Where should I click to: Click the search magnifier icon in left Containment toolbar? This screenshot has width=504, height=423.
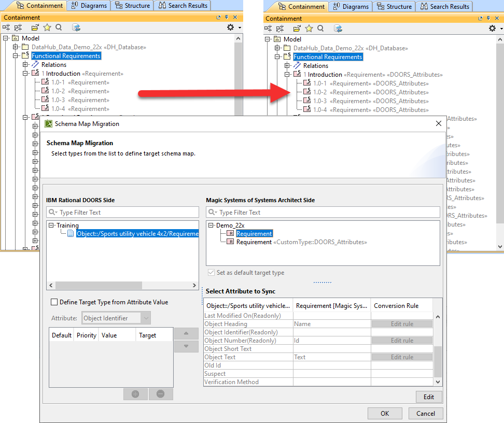(x=59, y=27)
